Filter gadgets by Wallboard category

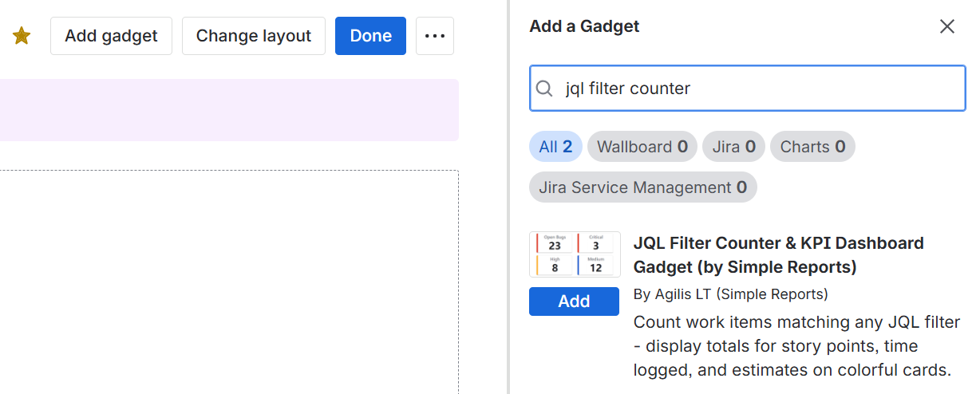tap(642, 147)
